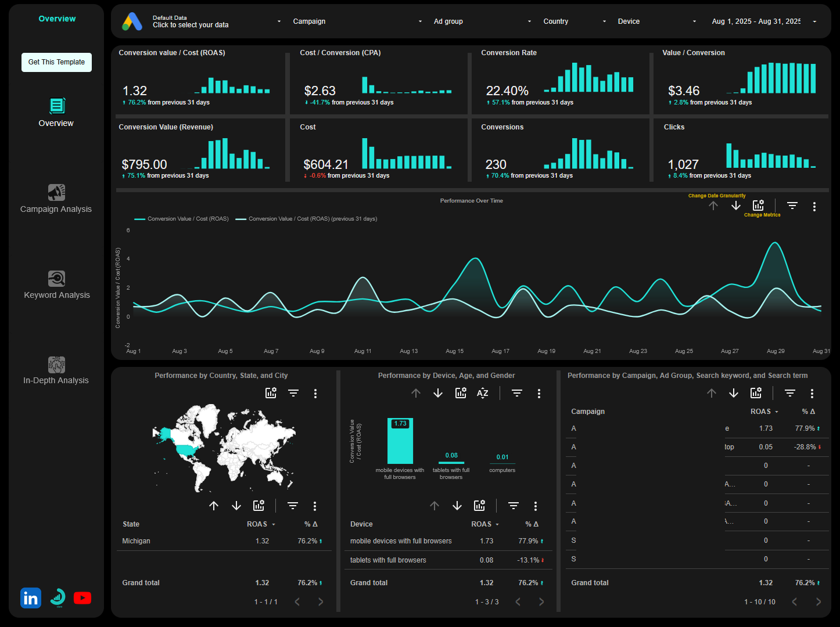The image size is (840, 627).
Task: Open the LinkedIn icon in the sidebar footer
Action: [x=30, y=597]
